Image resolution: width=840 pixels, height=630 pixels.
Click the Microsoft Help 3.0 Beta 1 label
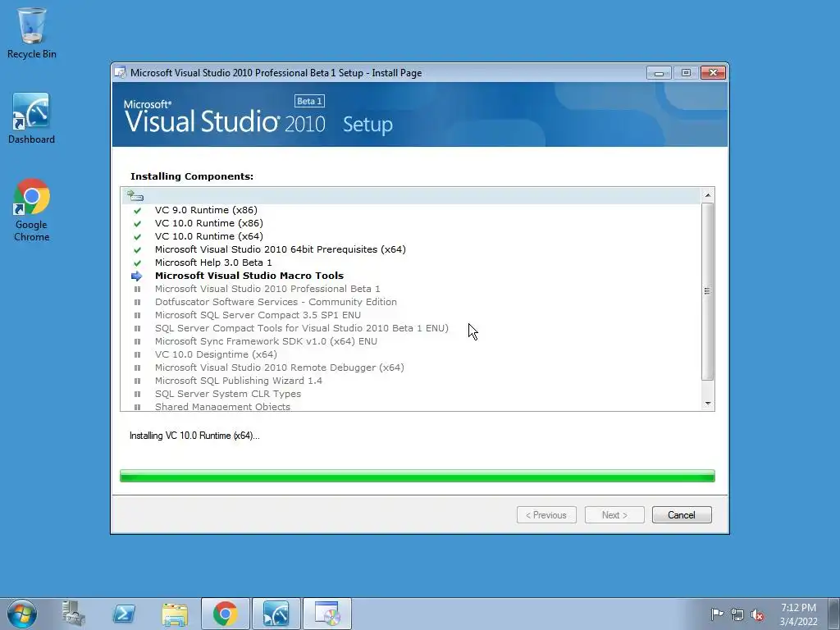(x=213, y=262)
